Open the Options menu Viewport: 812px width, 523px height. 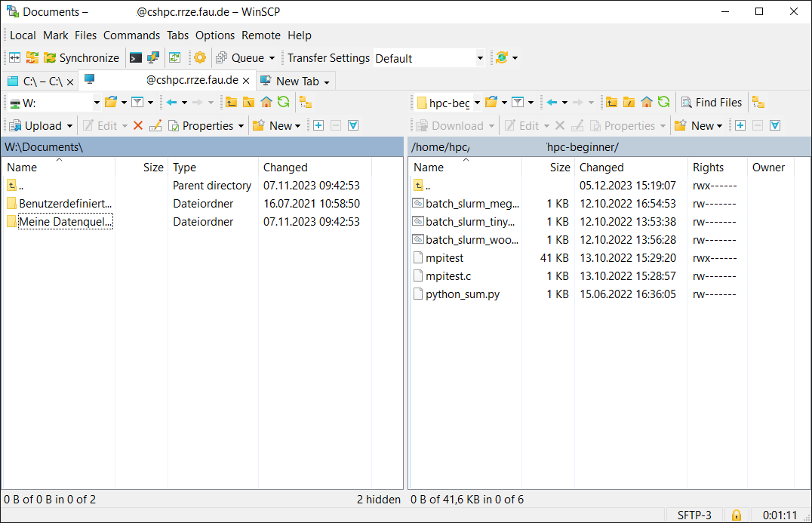[215, 35]
